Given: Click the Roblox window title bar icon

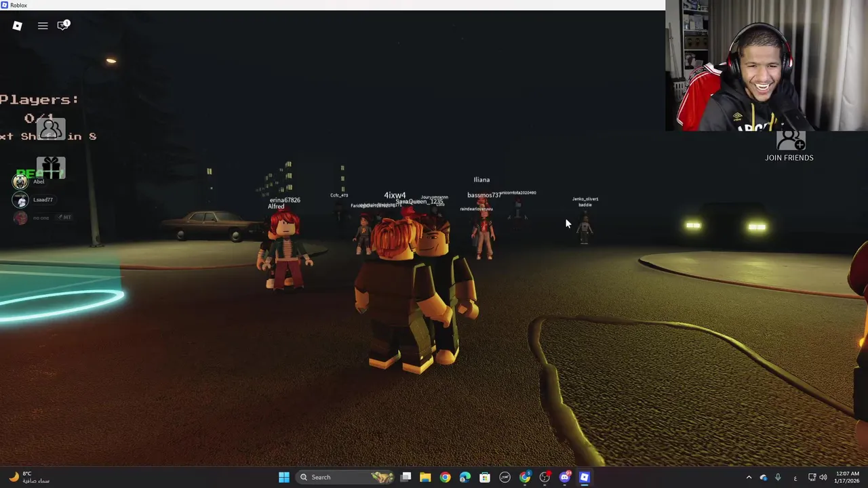Looking at the screenshot, I should coord(5,5).
